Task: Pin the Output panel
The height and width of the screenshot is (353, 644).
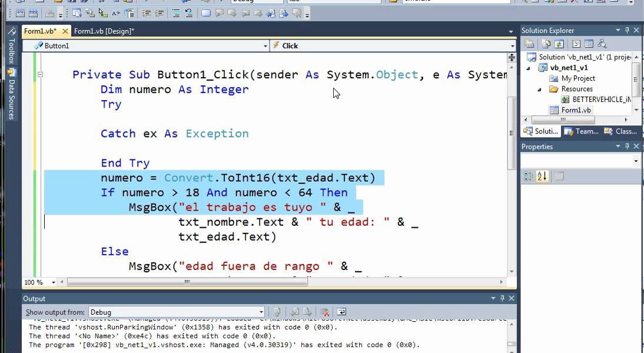Action: click(502, 298)
